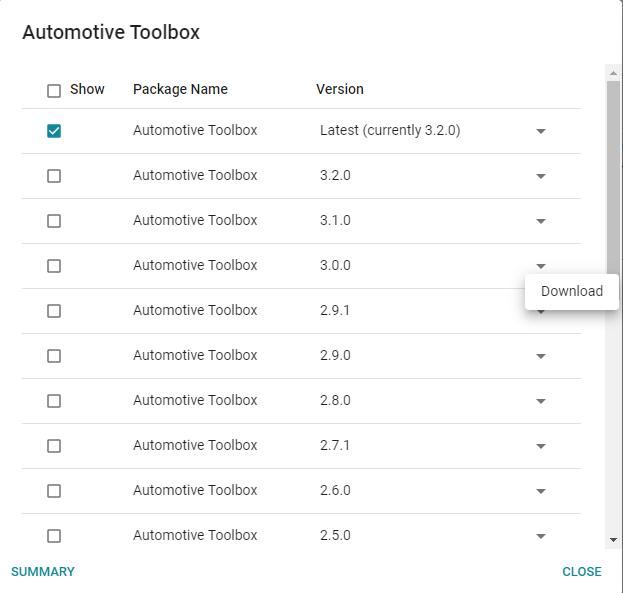Uncheck the Latest version checkbox
Viewport: 623px width, 593px height.
tap(54, 131)
